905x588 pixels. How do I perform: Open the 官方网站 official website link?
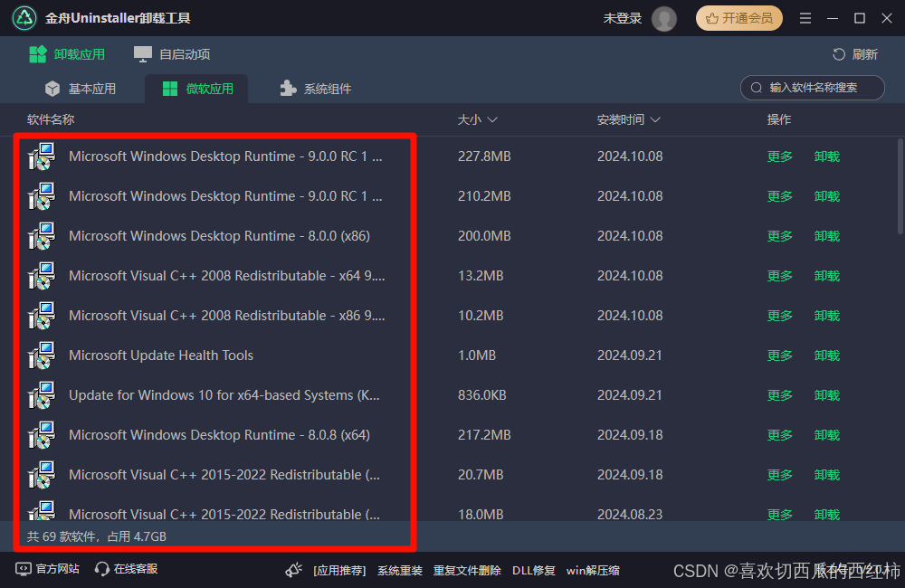click(x=47, y=569)
